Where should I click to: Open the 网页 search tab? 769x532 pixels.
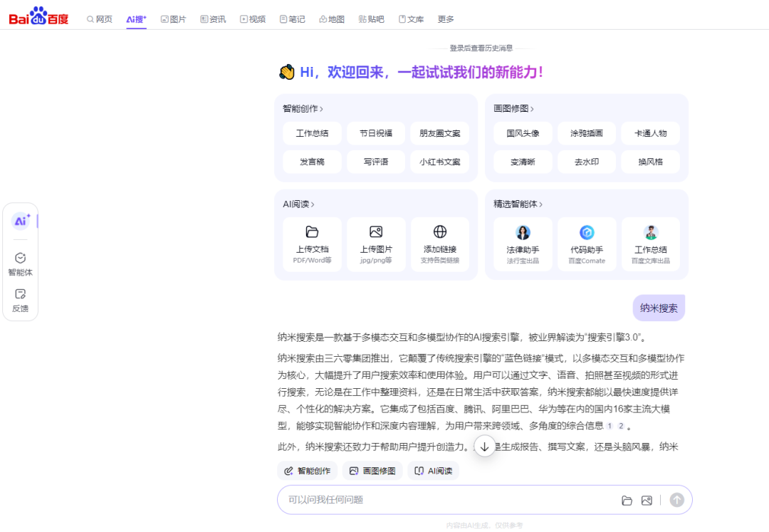[100, 19]
